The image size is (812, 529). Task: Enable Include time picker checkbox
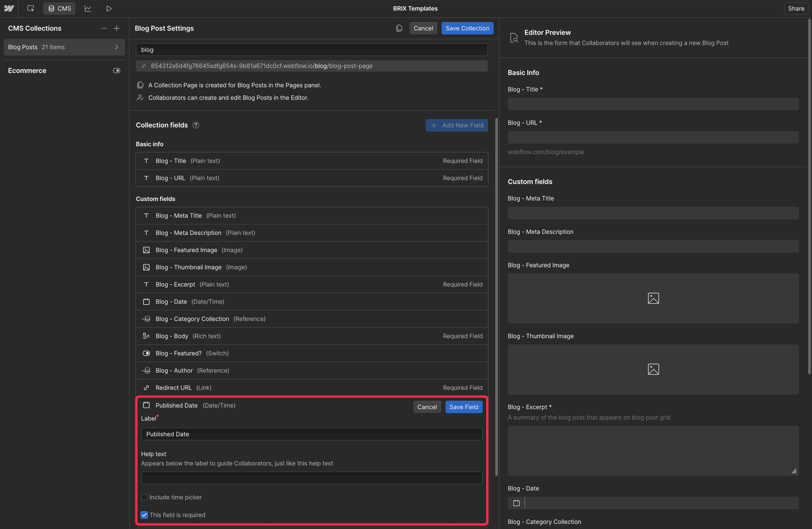(x=144, y=497)
